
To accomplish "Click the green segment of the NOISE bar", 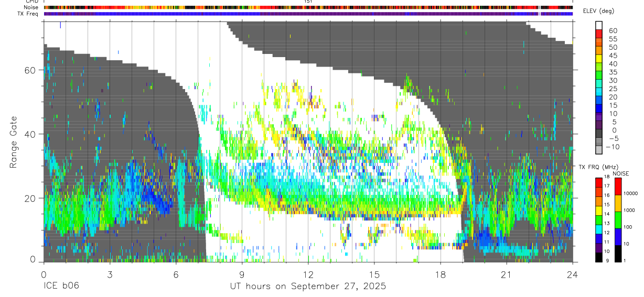I will (618, 220).
